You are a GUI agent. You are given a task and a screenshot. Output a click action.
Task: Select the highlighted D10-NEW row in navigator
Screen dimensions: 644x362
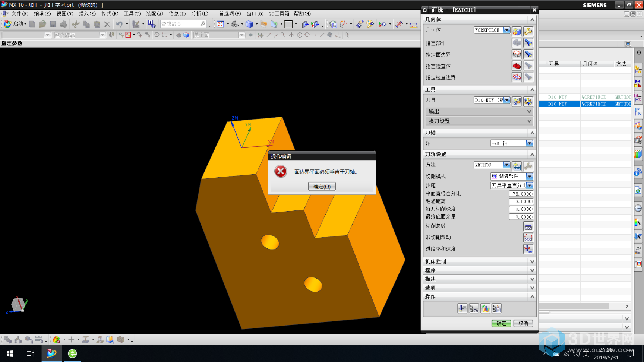(584, 104)
